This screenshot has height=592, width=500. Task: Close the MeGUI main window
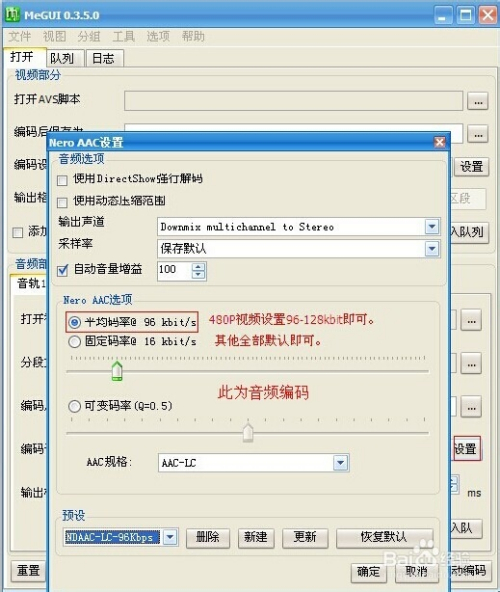click(488, 15)
